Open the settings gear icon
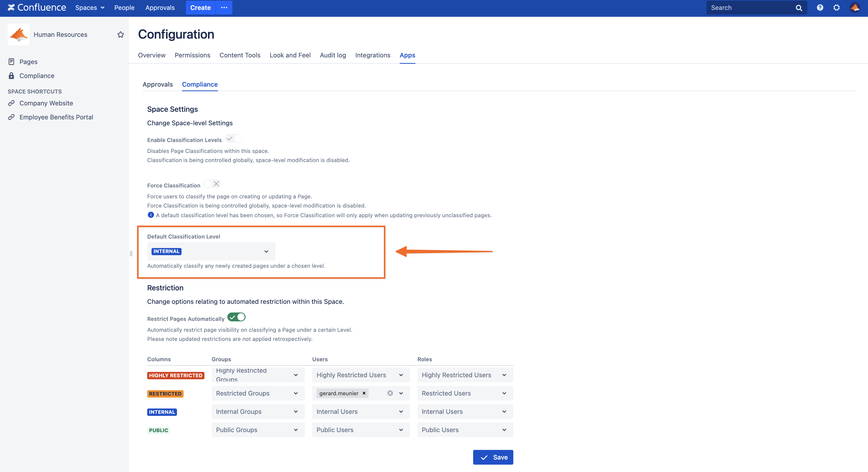Screen dimensions: 868x472 (x=836, y=7)
